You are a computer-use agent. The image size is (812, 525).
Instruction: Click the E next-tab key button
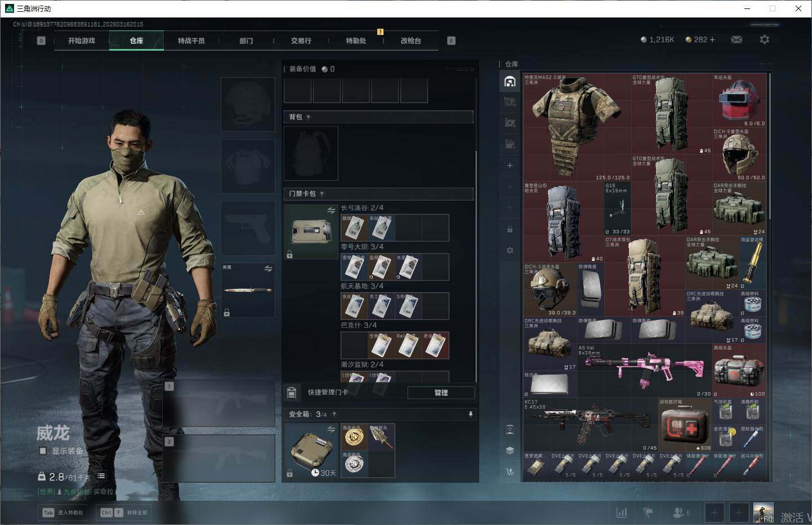451,41
